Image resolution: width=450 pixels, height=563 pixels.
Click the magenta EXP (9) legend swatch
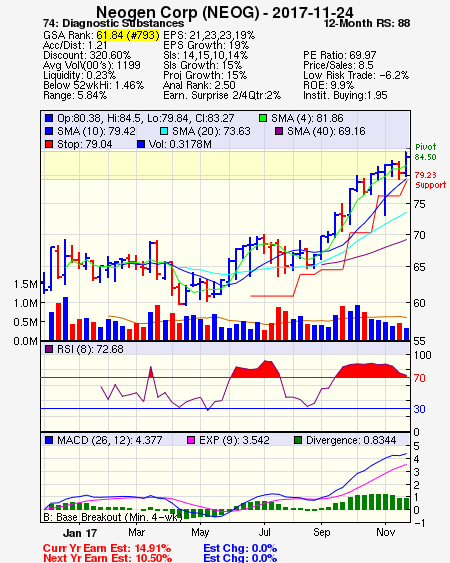[x=191, y=440]
